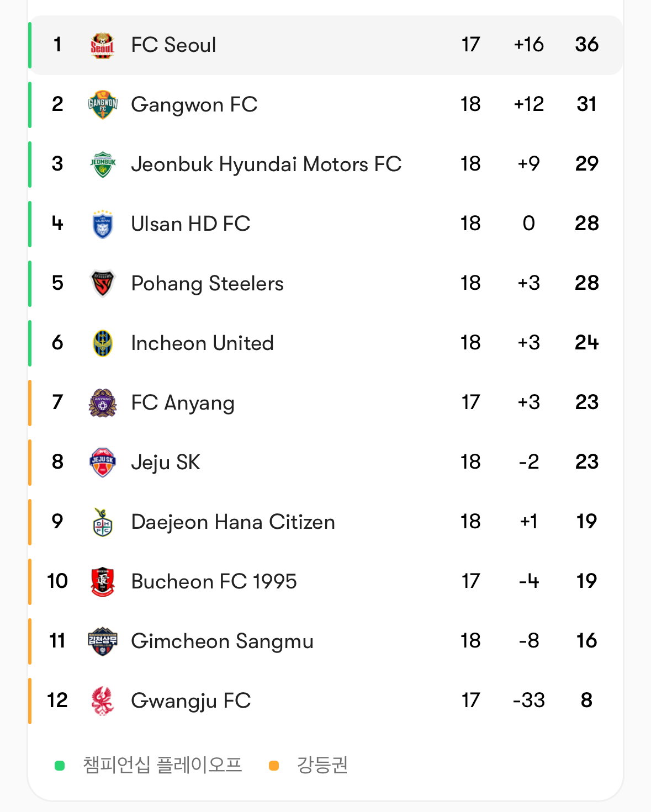Click the Ulsan HD FC crest
The height and width of the screenshot is (812, 651).
pyautogui.click(x=103, y=224)
